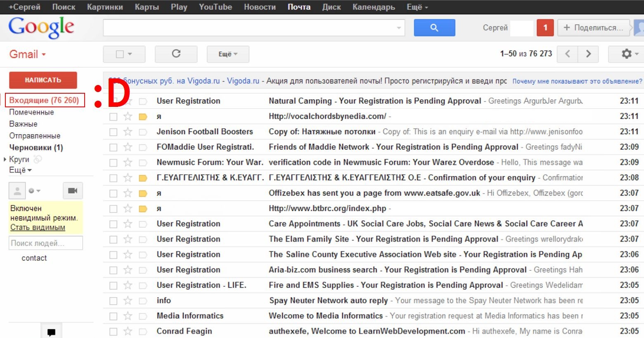Click the Google logo
Screen dimensions: 644x338
point(41,27)
